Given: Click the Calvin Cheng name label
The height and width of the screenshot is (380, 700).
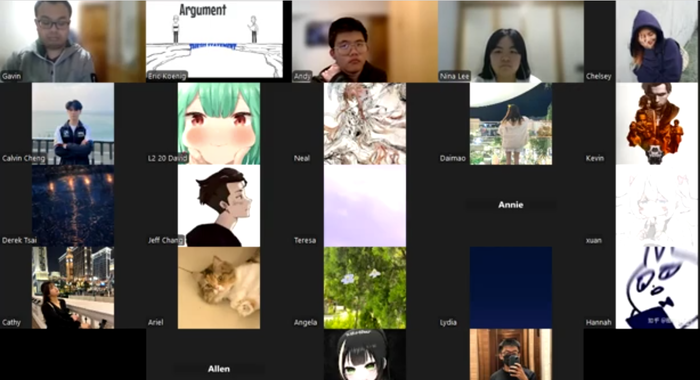Looking at the screenshot, I should tap(23, 158).
